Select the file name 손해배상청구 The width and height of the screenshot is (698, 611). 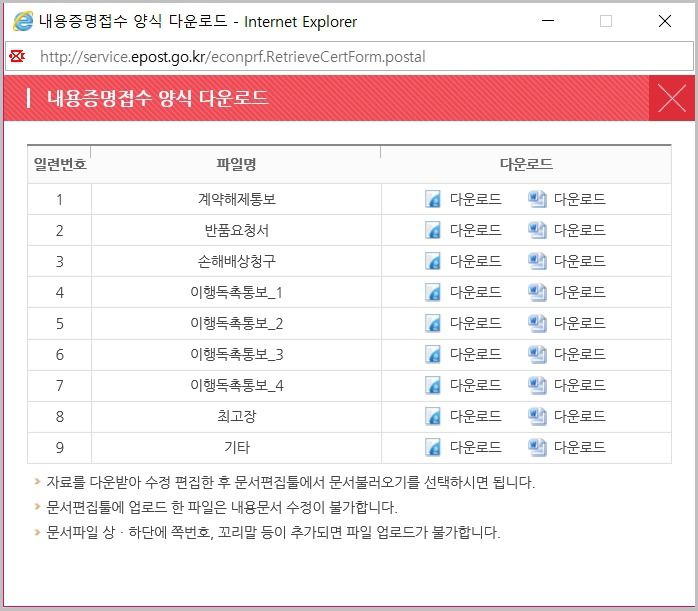click(237, 261)
